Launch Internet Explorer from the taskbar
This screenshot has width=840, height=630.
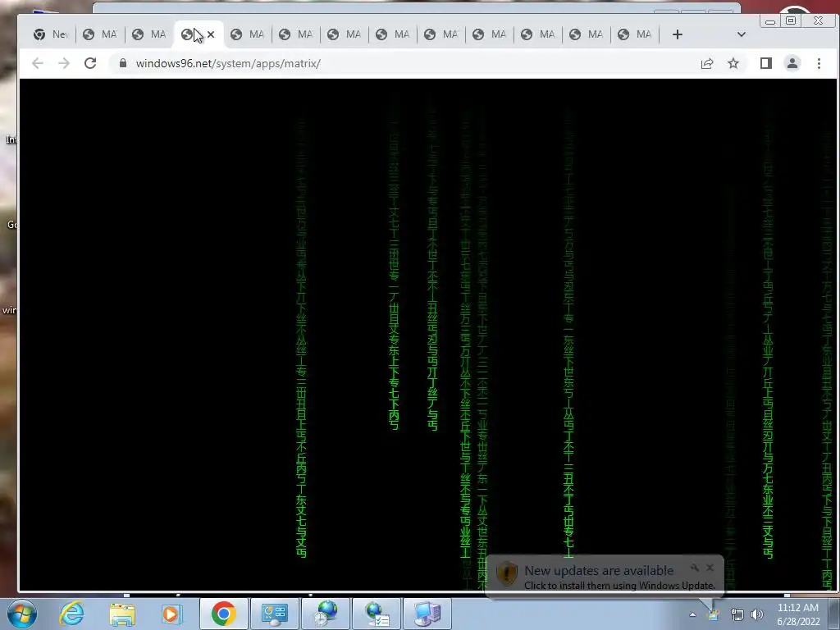(71, 614)
